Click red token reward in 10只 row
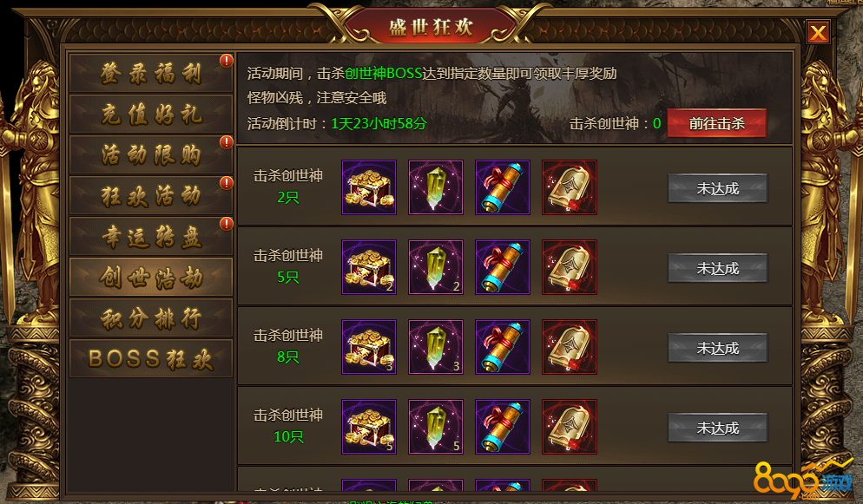Viewport: 863px width, 504px height. pyautogui.click(x=569, y=427)
